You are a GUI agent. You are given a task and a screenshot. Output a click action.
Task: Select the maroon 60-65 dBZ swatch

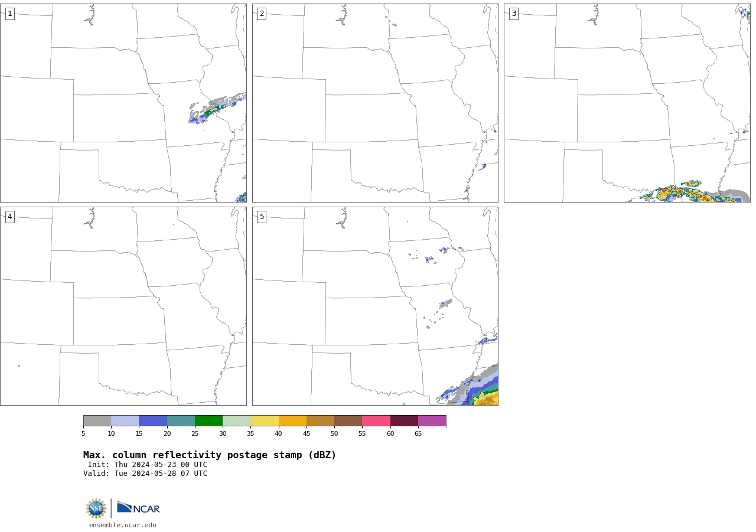pos(404,421)
